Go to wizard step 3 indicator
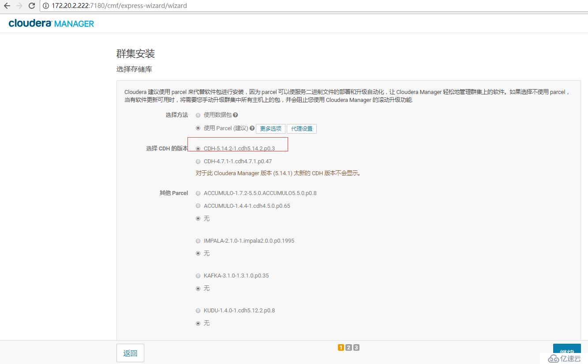This screenshot has width=588, height=364. click(x=356, y=347)
